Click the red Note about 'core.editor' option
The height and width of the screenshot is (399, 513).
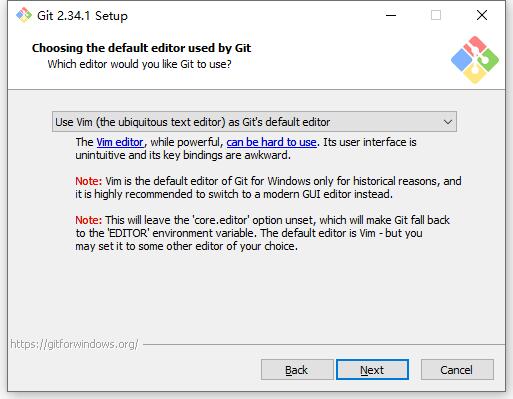88,220
